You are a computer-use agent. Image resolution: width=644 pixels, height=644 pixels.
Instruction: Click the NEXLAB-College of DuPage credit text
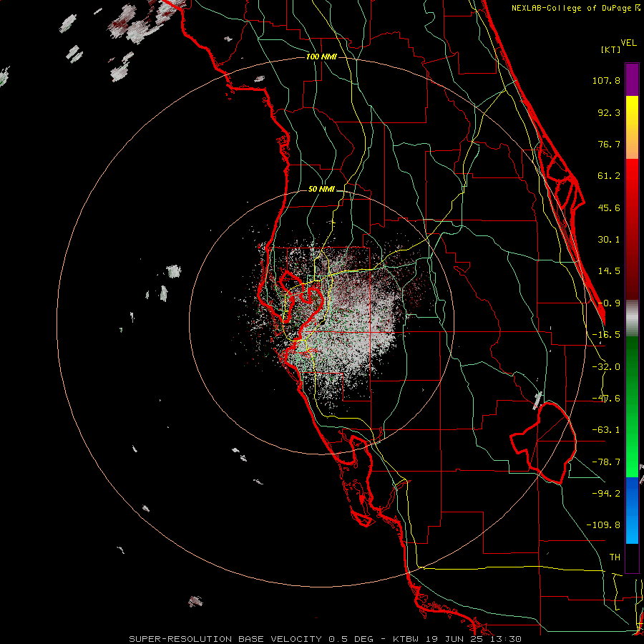tap(576, 8)
